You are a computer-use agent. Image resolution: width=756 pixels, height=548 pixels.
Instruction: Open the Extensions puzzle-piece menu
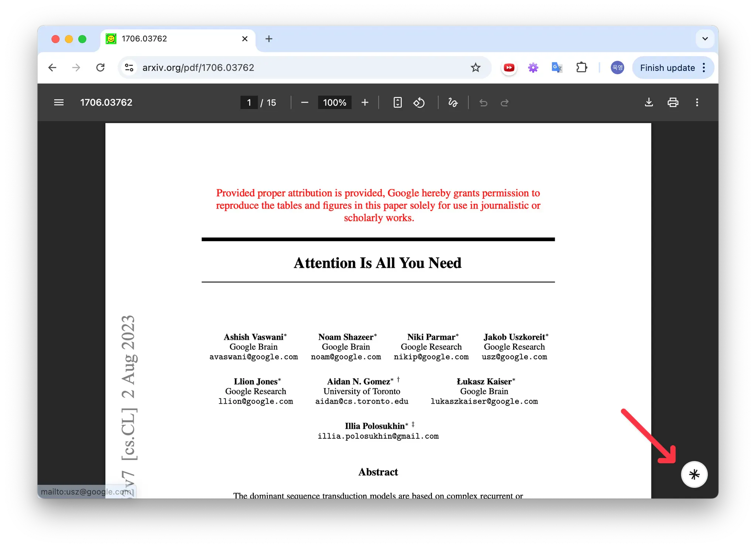coord(582,67)
